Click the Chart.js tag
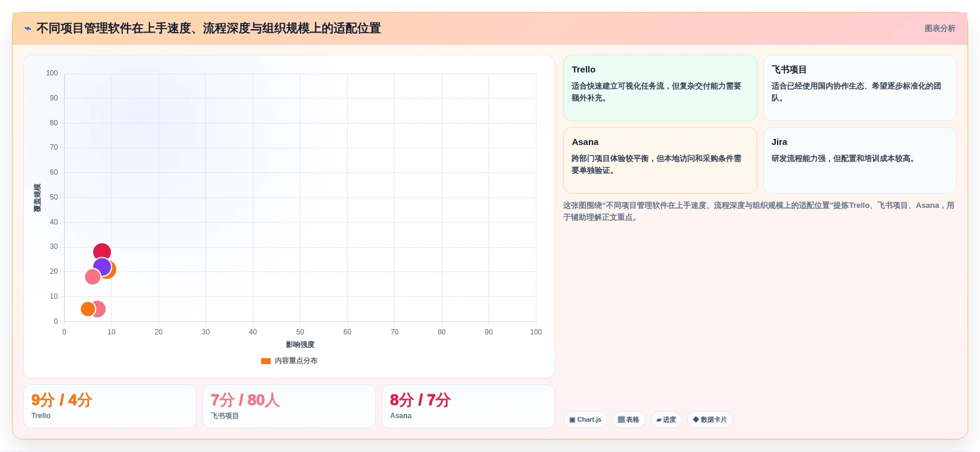 [585, 419]
